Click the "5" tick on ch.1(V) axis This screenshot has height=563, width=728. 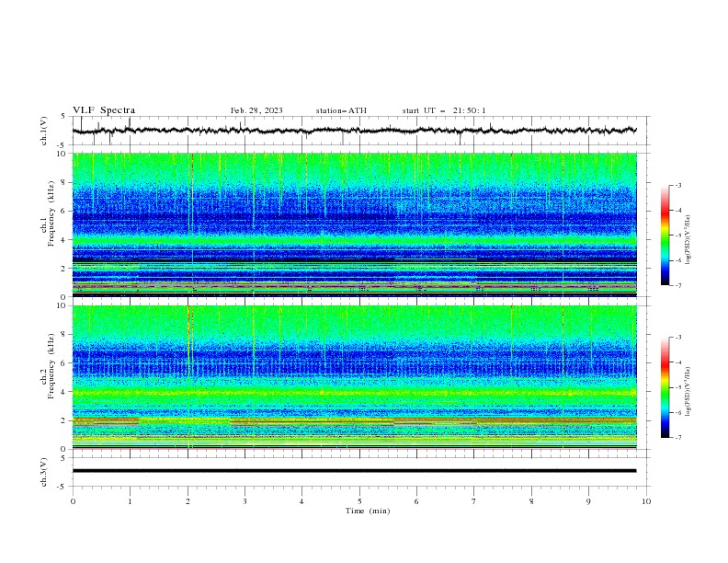pos(64,116)
